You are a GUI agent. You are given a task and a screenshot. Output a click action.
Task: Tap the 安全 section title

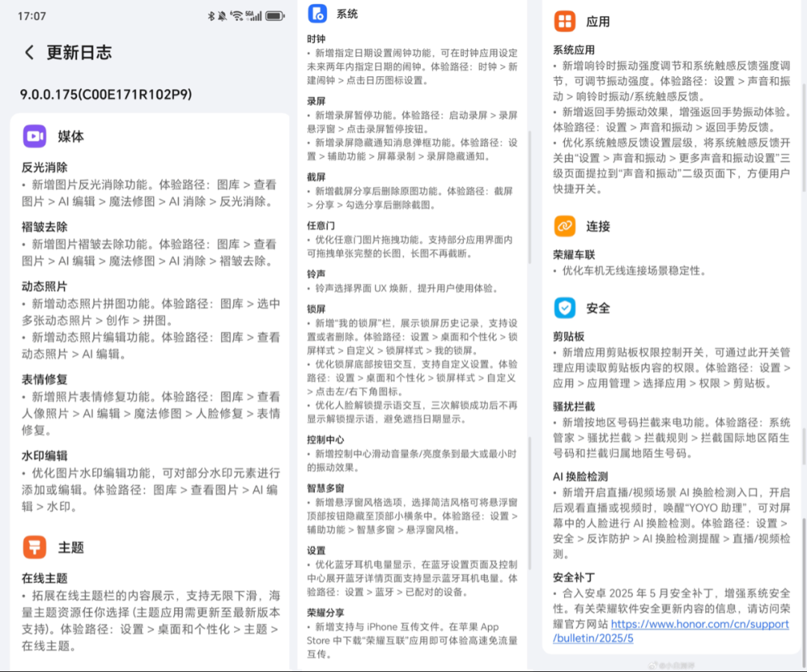pyautogui.click(x=598, y=308)
